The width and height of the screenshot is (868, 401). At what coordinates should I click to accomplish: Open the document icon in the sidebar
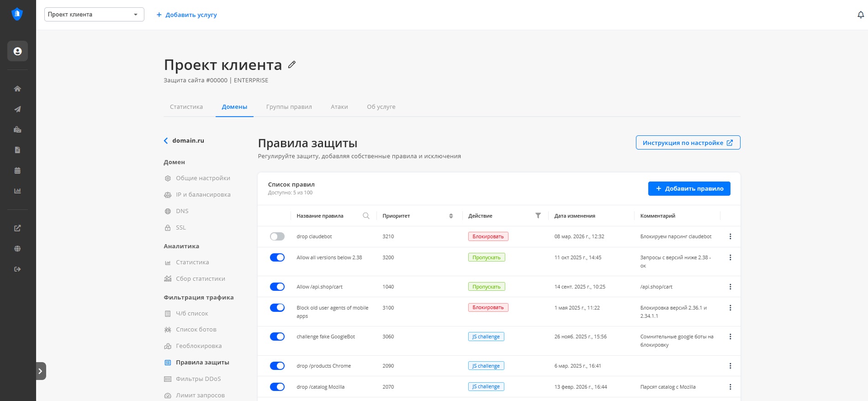point(17,150)
